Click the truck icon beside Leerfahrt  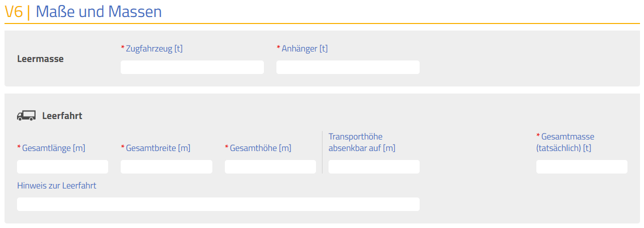point(26,115)
